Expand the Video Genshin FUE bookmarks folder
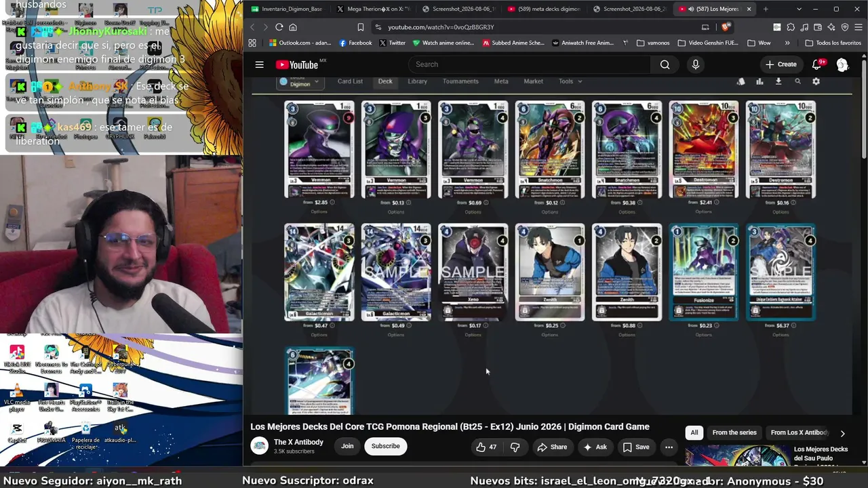This screenshot has width=868, height=488. point(709,43)
